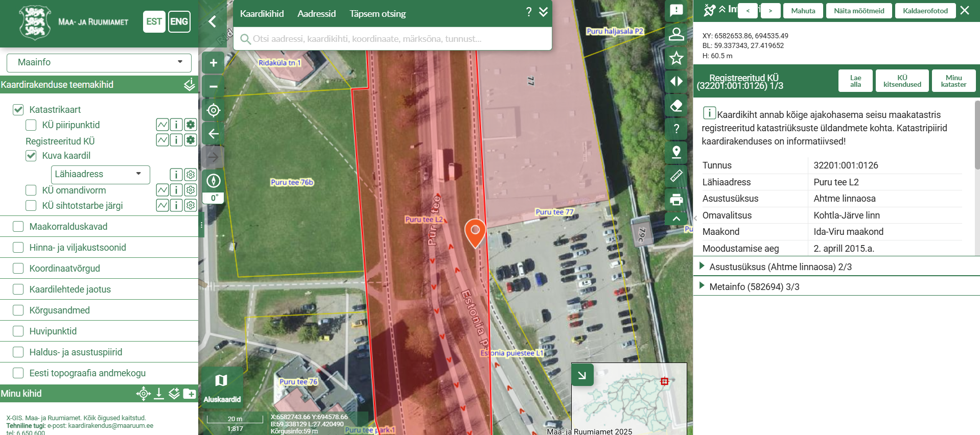This screenshot has height=435, width=980.
Task: Click the address search input field
Action: [x=393, y=39]
